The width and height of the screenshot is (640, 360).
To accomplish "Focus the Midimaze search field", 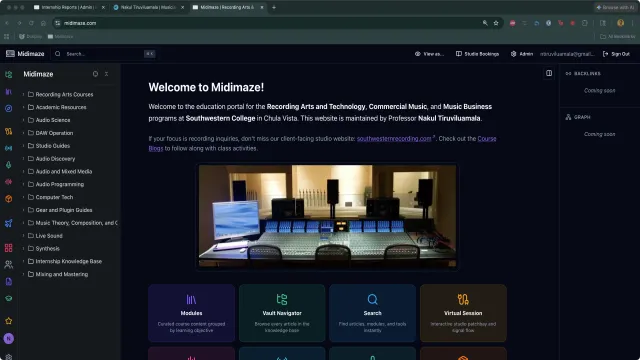I will coord(104,54).
